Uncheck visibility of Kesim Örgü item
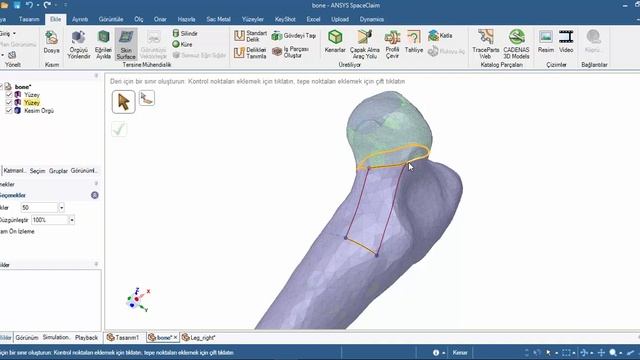640x360 pixels. pyautogui.click(x=9, y=111)
